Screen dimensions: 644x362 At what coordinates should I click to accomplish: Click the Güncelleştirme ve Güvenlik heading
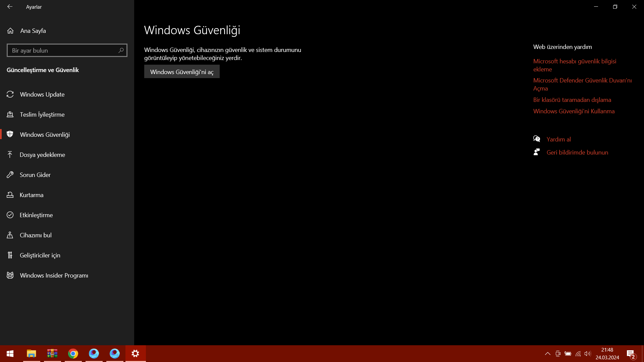[x=43, y=70]
